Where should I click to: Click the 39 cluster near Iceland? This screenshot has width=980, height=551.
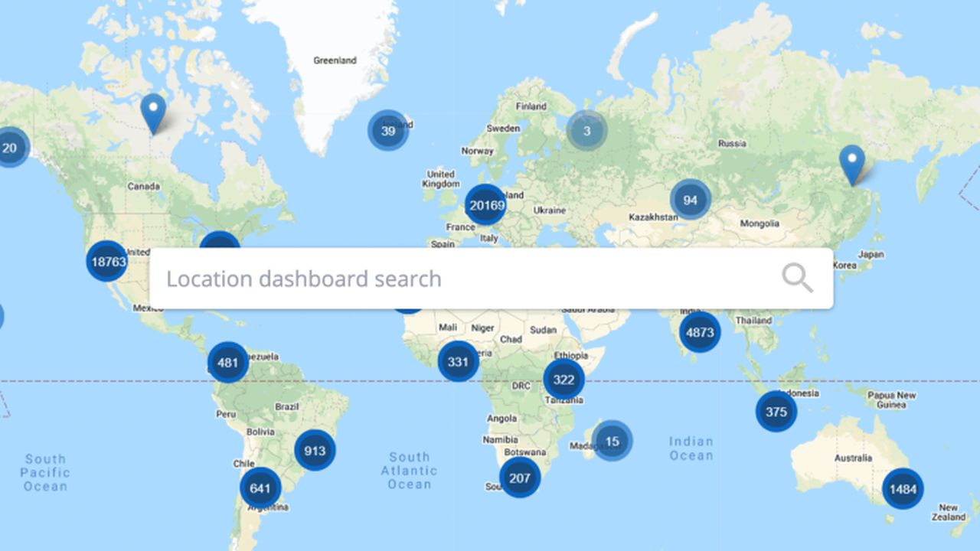click(388, 131)
